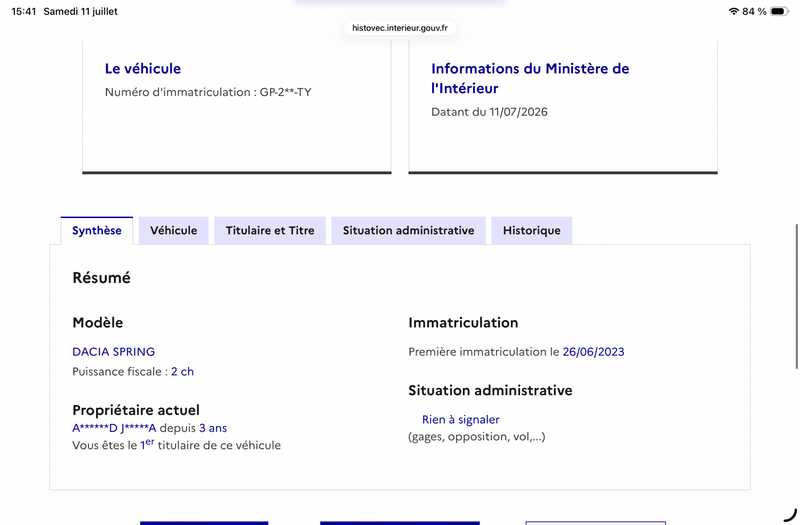Tap the Wi-Fi status icon
Screen dimensions: 800x525
(x=734, y=11)
